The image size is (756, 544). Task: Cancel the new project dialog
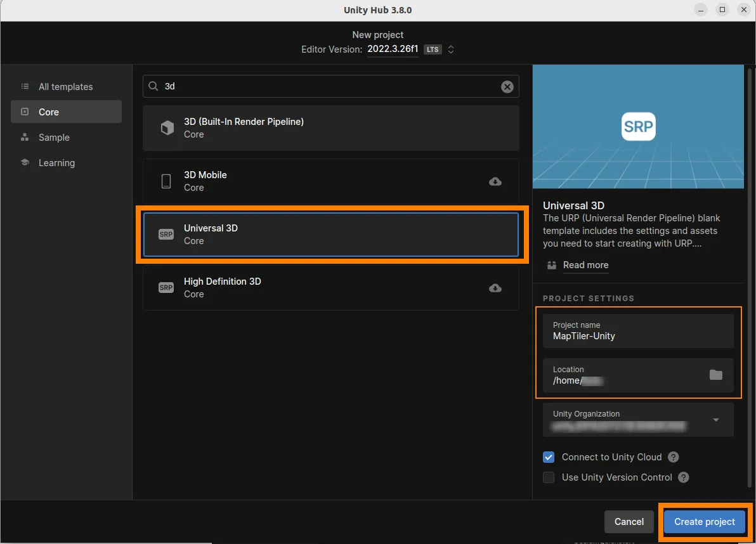629,522
